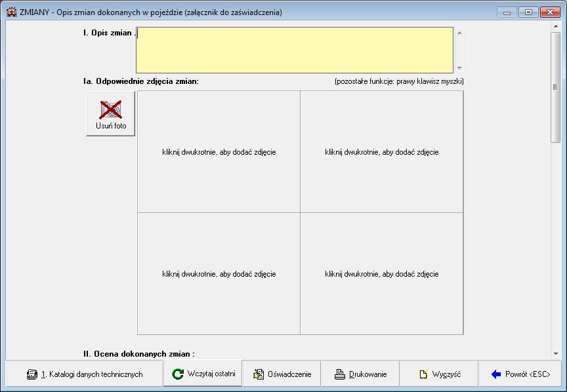Click the main window scrollbar down arrow
This screenshot has height=392, width=567.
pos(555,353)
